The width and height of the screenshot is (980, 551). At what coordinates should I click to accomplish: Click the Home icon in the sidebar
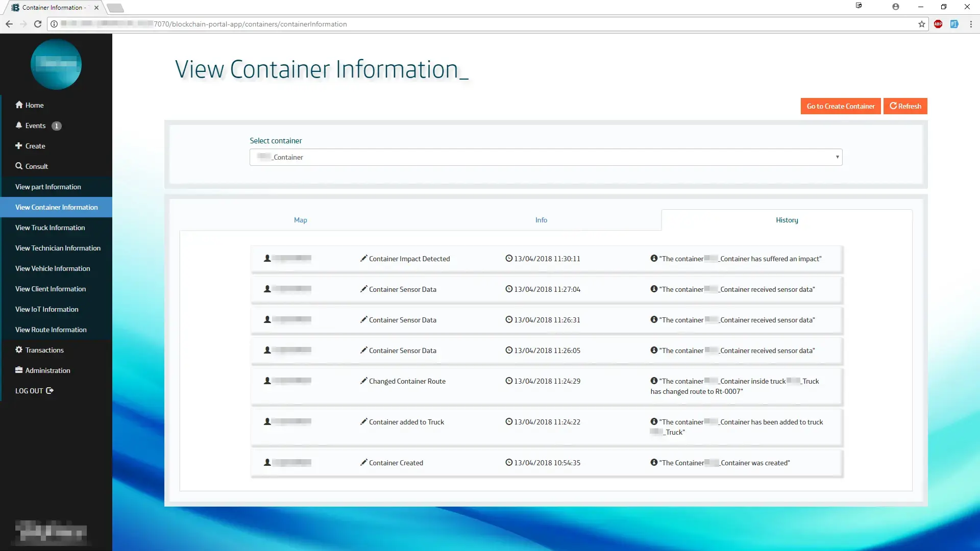point(19,105)
